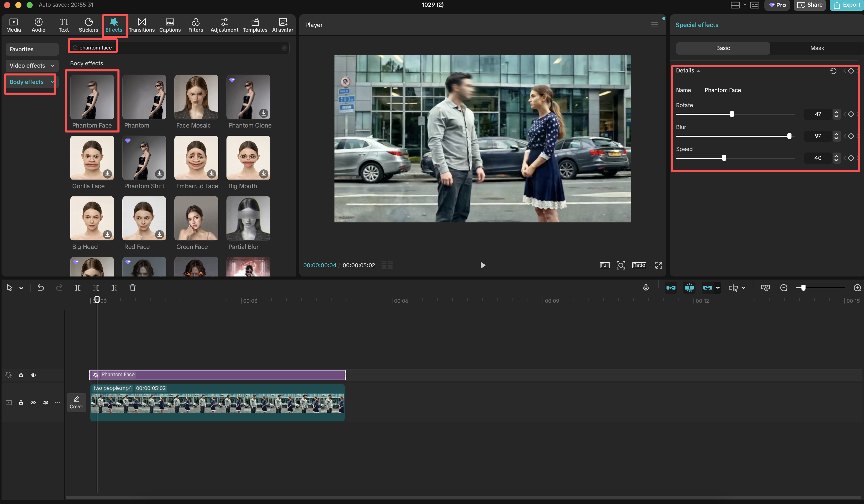Switch to the Transitions panel
This screenshot has height=504, width=864.
pos(142,24)
